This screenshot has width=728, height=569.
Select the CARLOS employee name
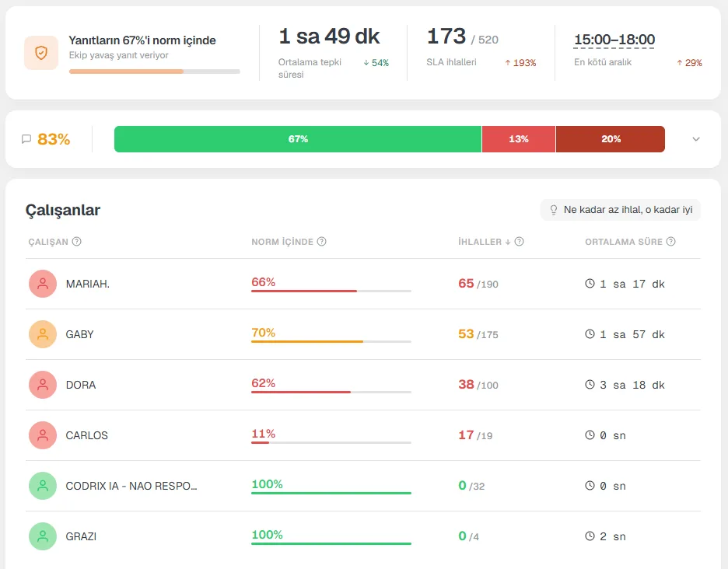87,436
